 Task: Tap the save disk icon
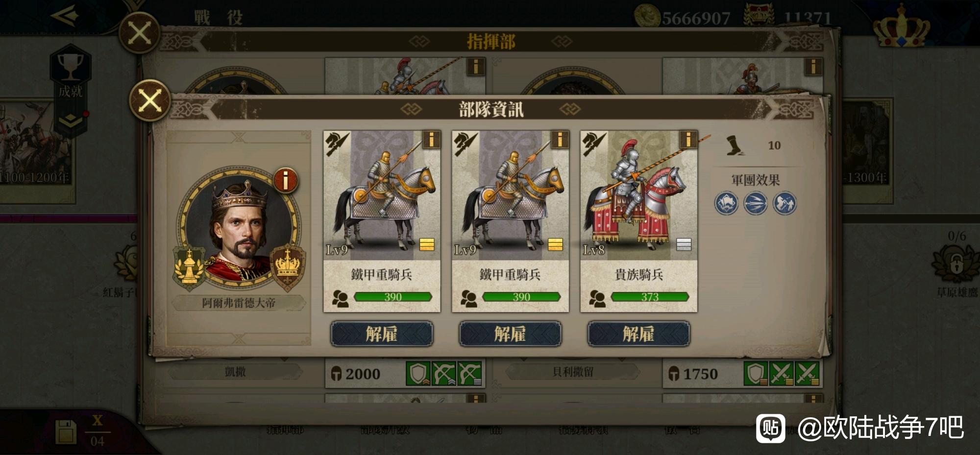coord(66,431)
